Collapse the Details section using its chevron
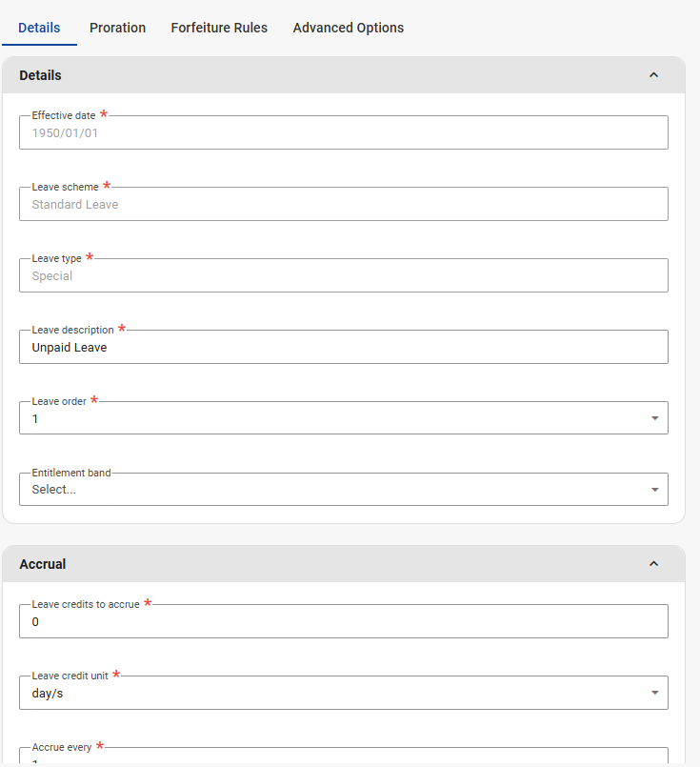Image resolution: width=700 pixels, height=767 pixels. [653, 75]
